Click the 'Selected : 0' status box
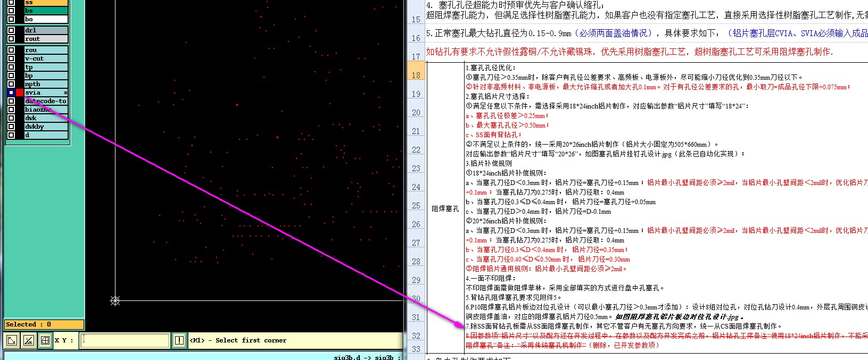Image resolution: width=868 pixels, height=360 pixels. (44, 324)
